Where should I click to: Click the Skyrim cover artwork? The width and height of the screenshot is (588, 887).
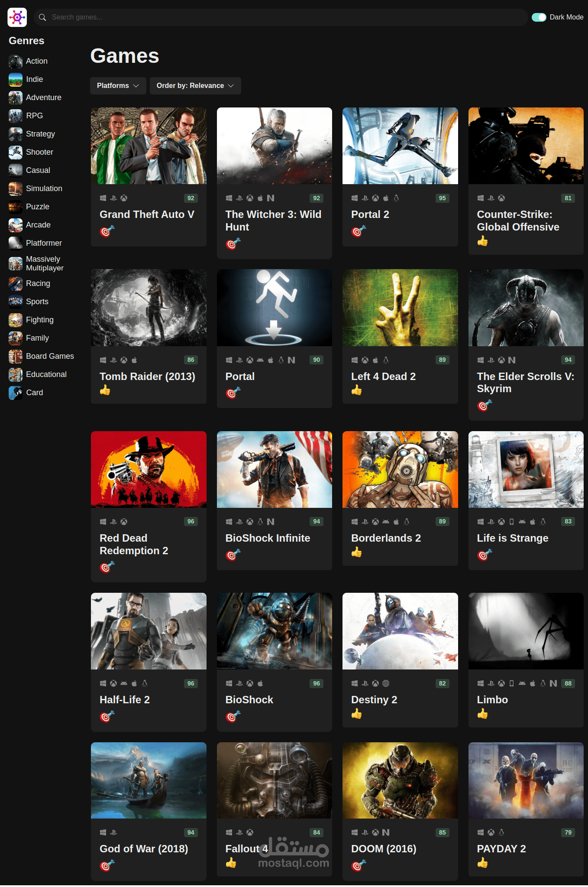point(526,308)
